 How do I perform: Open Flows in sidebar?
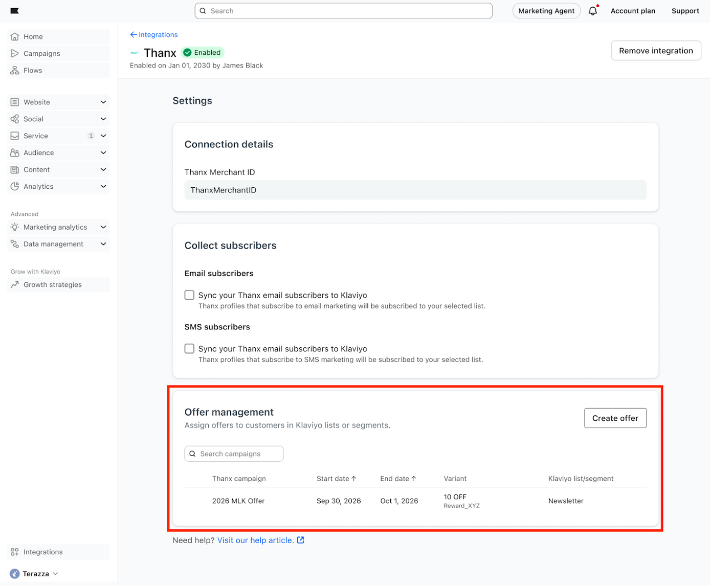[x=58, y=71]
